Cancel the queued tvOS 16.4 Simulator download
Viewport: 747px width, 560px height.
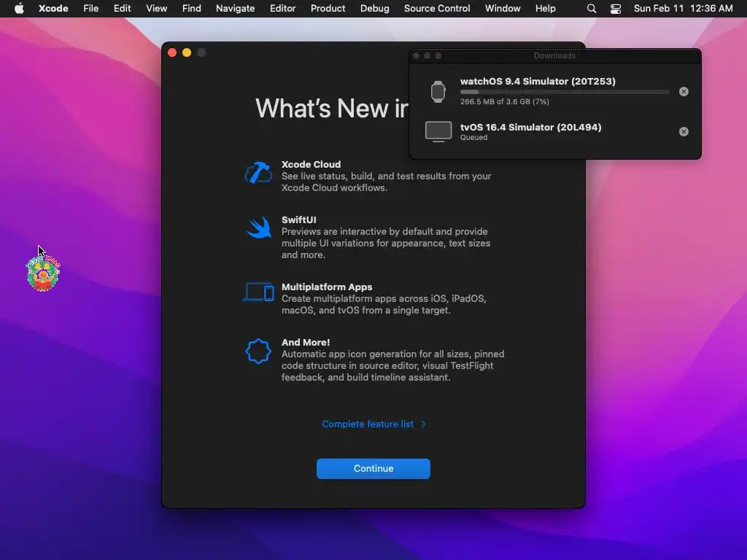(684, 131)
